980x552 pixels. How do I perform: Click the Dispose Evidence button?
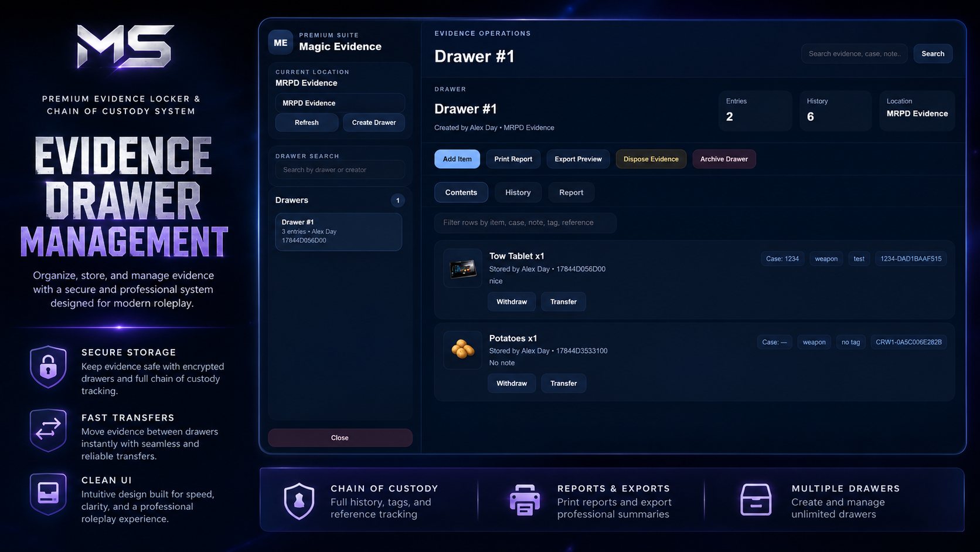tap(651, 159)
